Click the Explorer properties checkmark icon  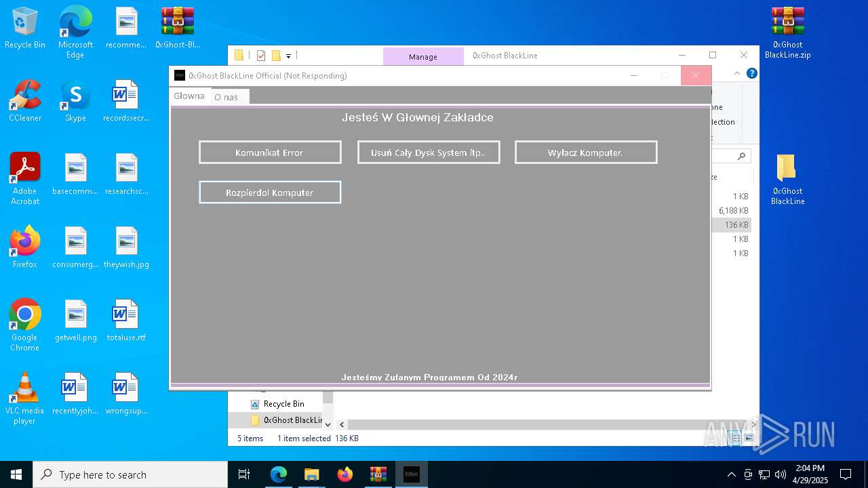261,56
